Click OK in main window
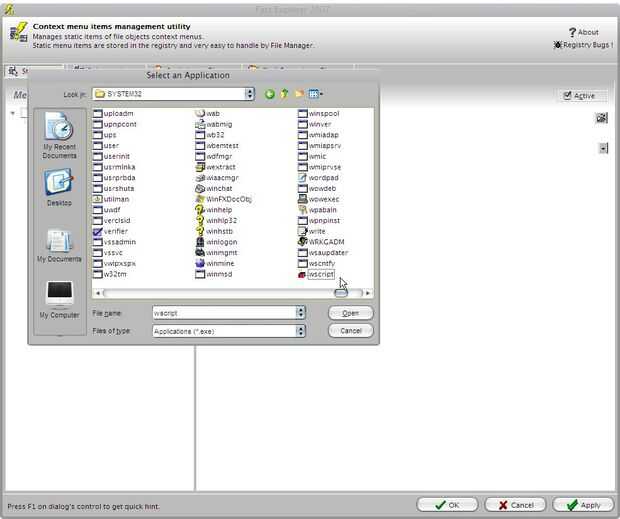Viewport: 620px width, 519px height. click(447, 505)
